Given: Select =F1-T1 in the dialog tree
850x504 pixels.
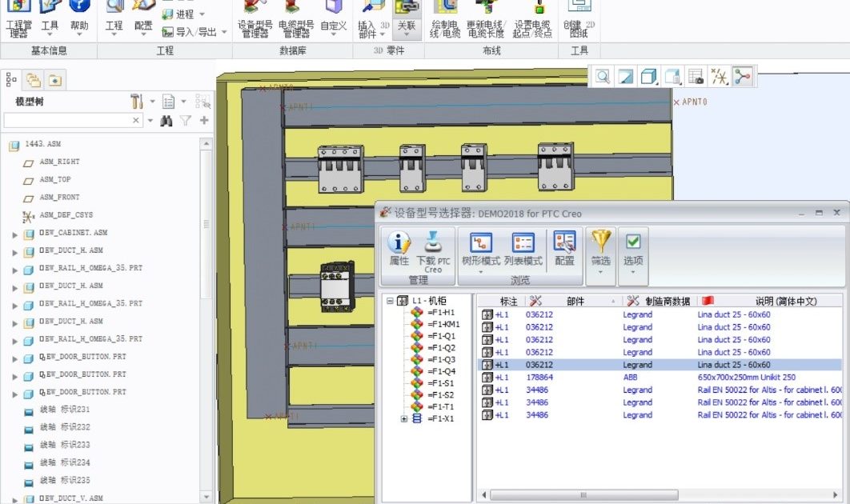Looking at the screenshot, I should click(441, 407).
